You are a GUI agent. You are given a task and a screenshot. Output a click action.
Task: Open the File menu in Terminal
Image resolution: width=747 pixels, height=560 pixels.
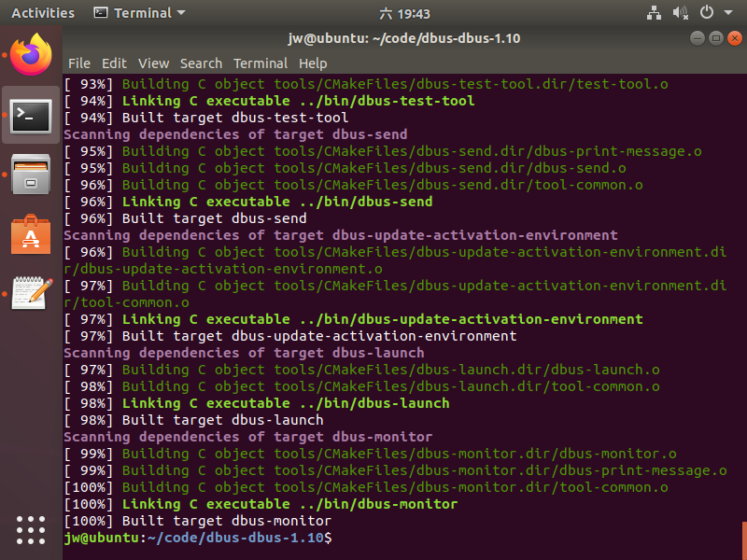[79, 63]
